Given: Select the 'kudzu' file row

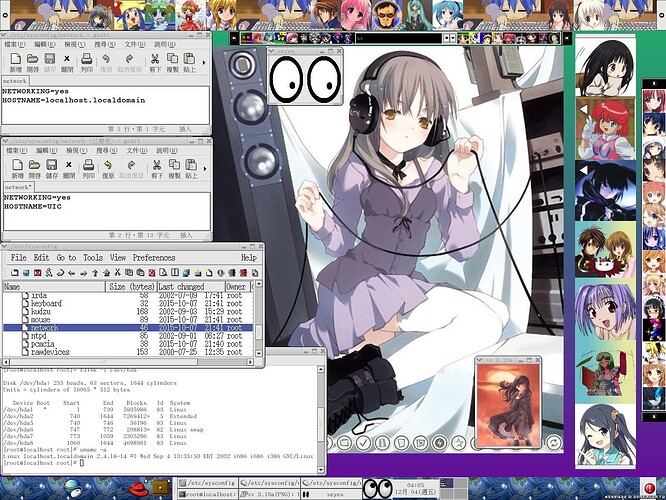Looking at the screenshot, I should click(128, 311).
